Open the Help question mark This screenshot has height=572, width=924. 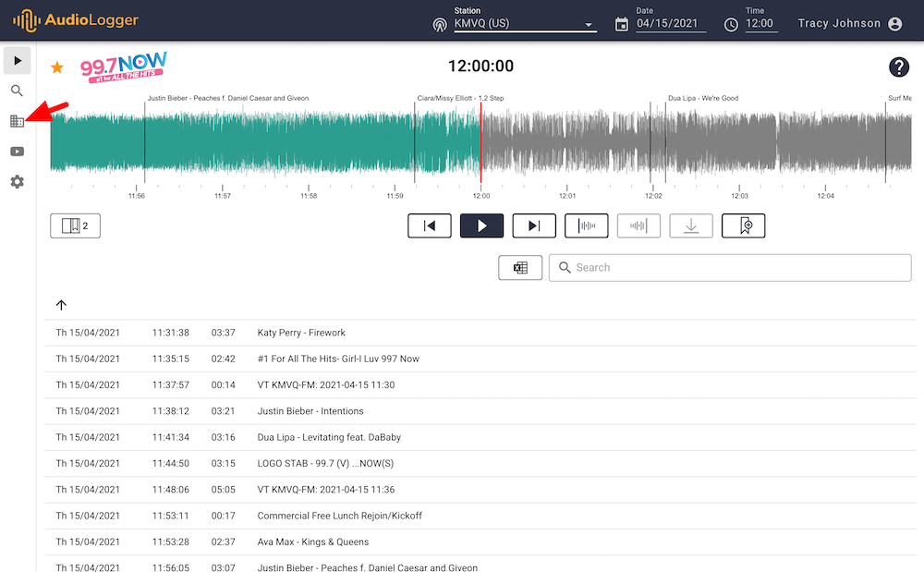click(897, 67)
